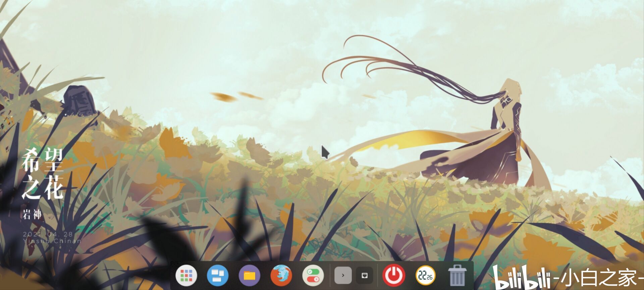Launch the File Manager folder icon
Viewport: 644px width, 290px height.
pyautogui.click(x=250, y=276)
